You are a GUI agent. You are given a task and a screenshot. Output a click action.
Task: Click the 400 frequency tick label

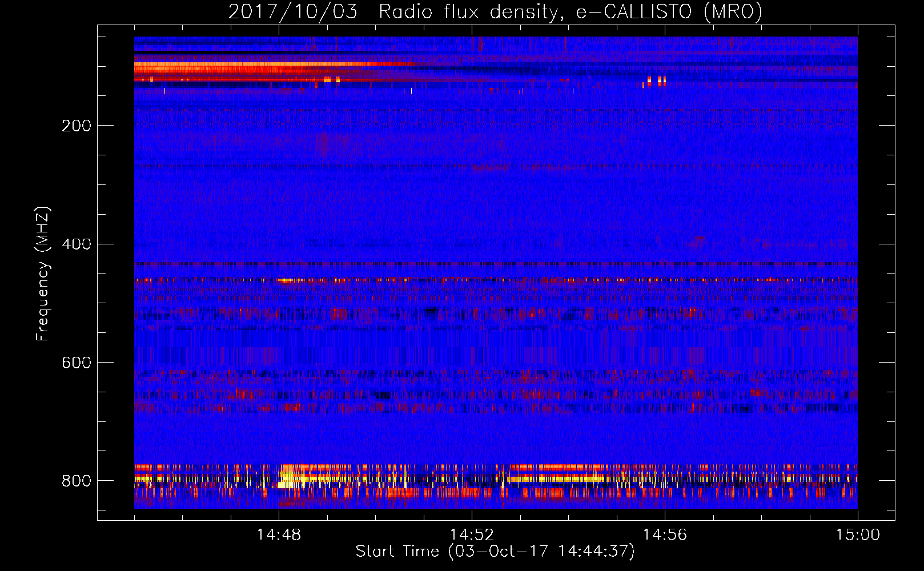pos(77,244)
